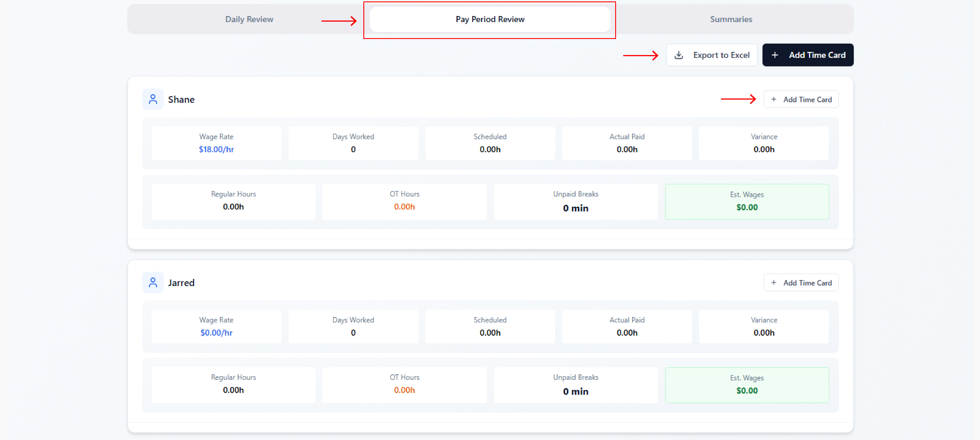
Task: Click Shane's Est. Wages amount
Action: (747, 208)
